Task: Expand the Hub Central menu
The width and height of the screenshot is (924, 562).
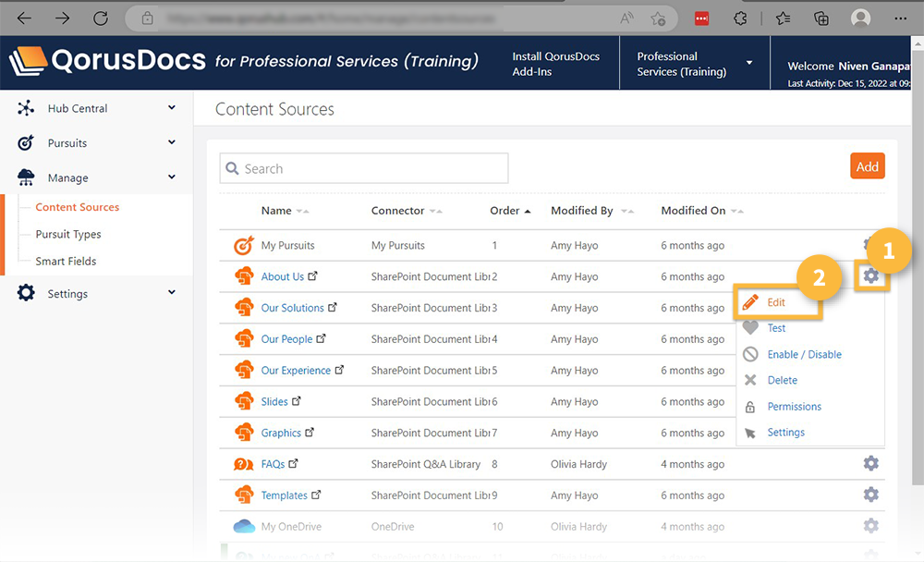Action: click(172, 107)
